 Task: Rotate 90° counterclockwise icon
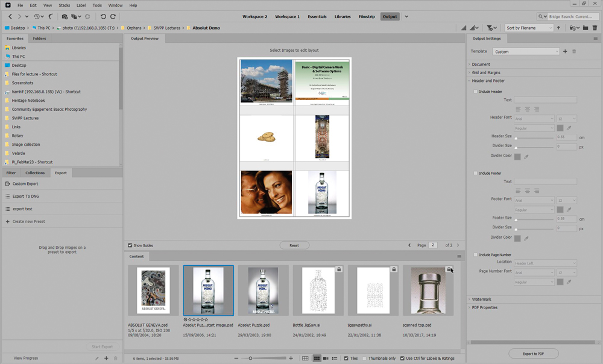(103, 16)
